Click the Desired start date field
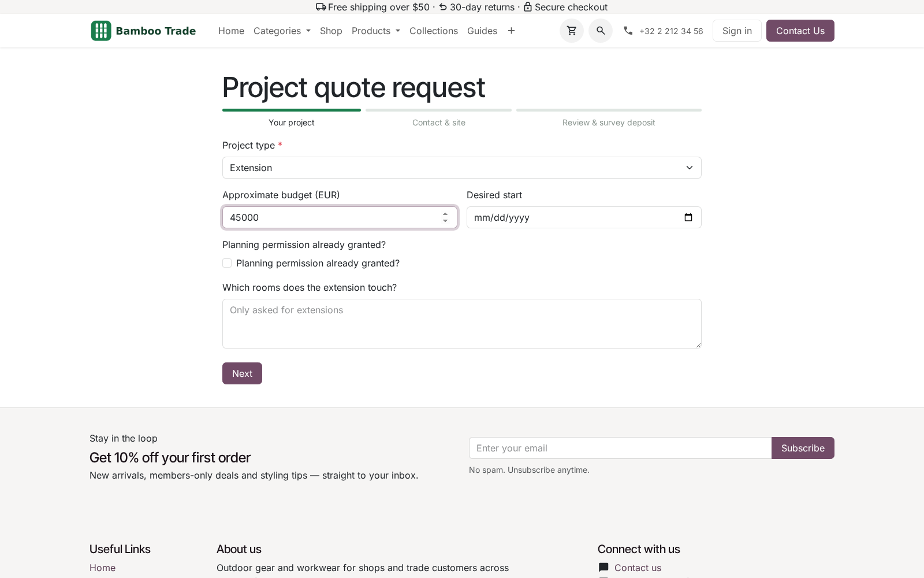 [x=584, y=217]
